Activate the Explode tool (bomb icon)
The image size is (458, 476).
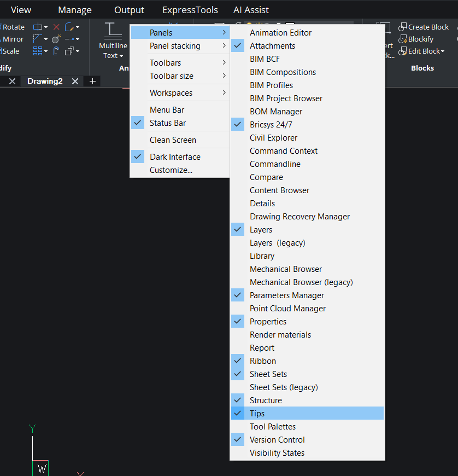55,39
